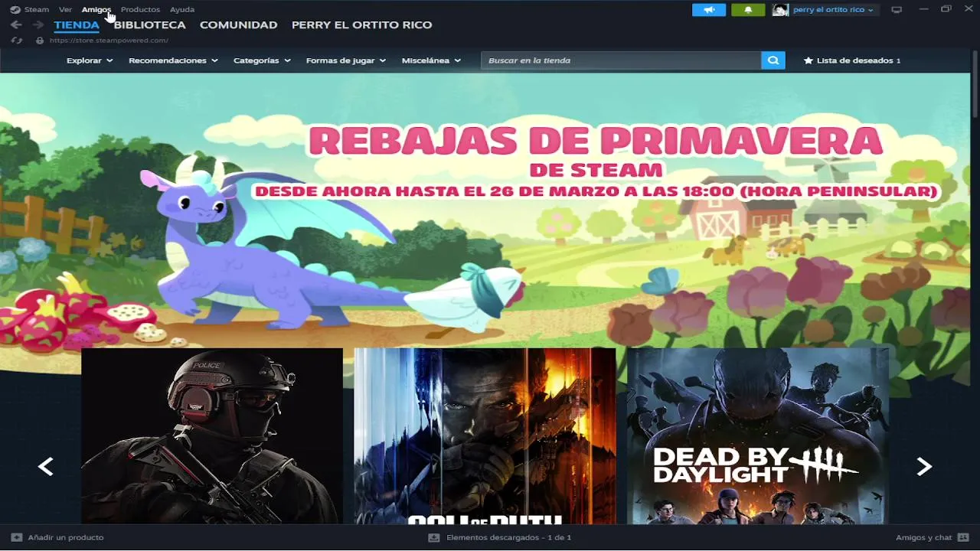Click the blue search magnifier button
Screen dimensions: 980x551
point(773,60)
